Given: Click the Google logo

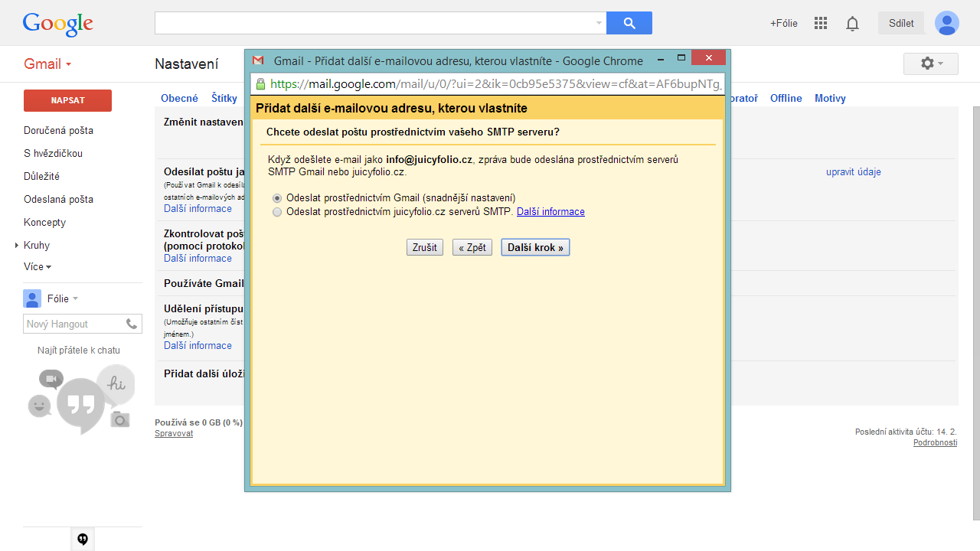Looking at the screenshot, I should coord(57,24).
